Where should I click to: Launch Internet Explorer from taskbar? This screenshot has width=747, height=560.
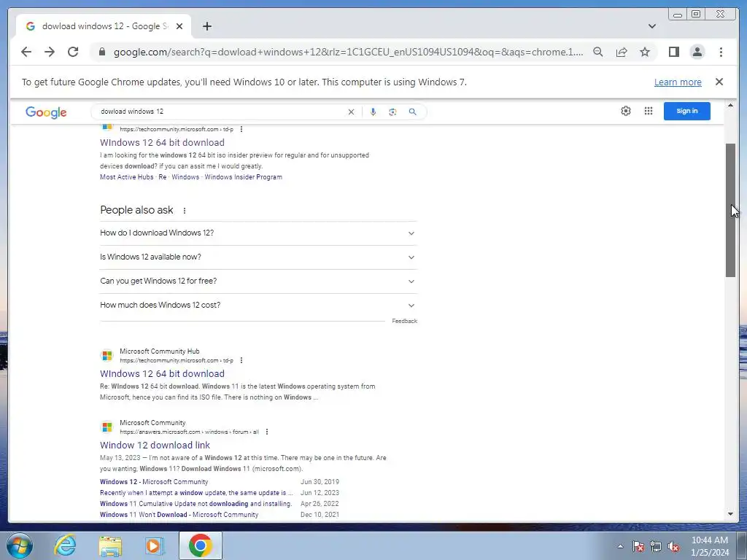click(x=65, y=545)
